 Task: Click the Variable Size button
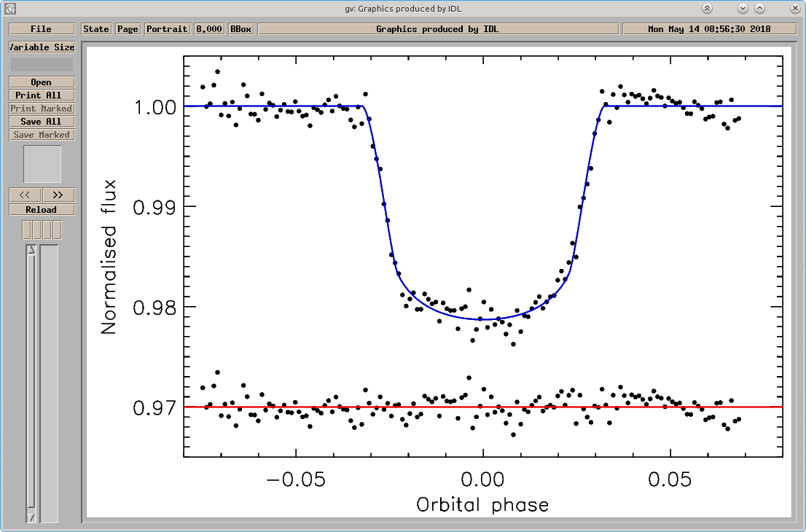click(42, 47)
